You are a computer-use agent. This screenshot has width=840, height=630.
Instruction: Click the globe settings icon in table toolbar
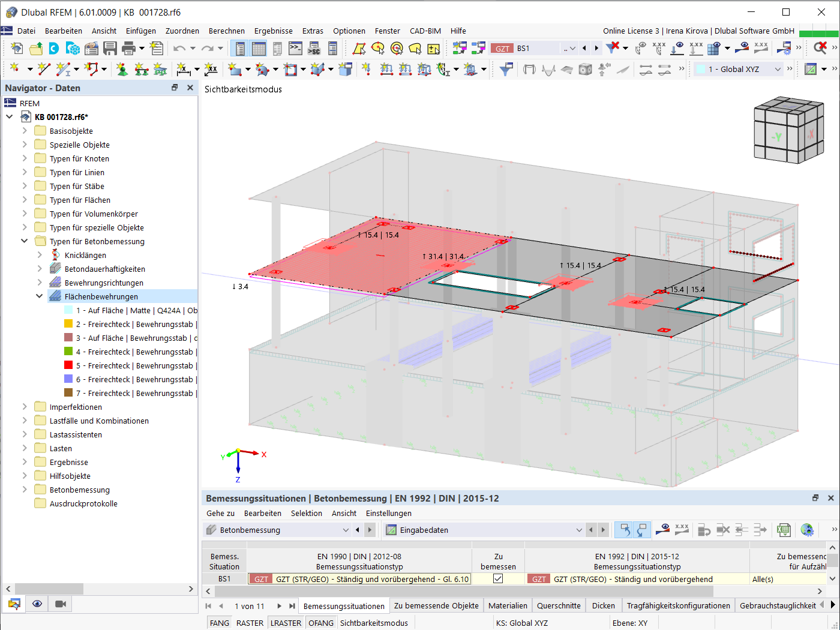click(807, 530)
